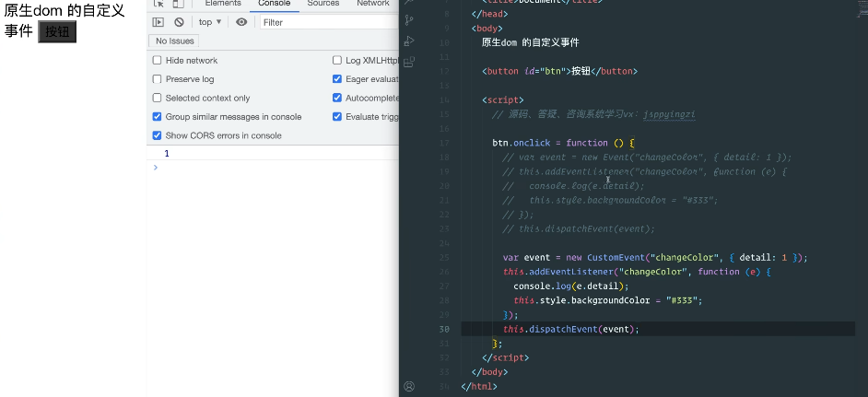
Task: Click the closing </script> tag on line 32
Action: (505, 357)
